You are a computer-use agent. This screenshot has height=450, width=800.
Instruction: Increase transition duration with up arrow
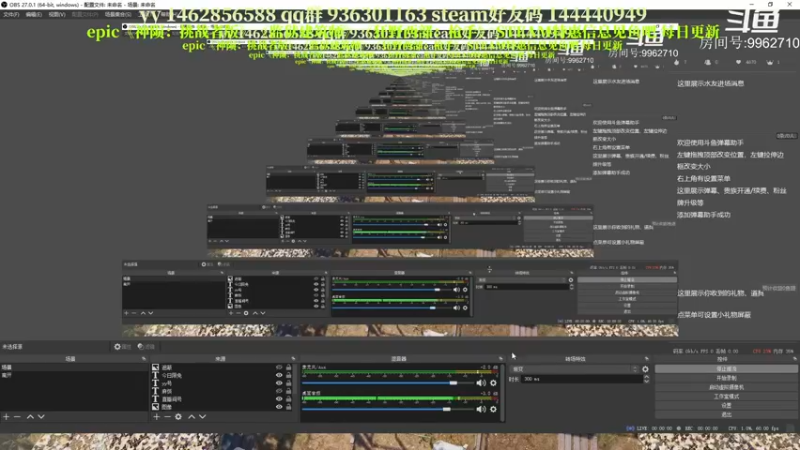646,377
